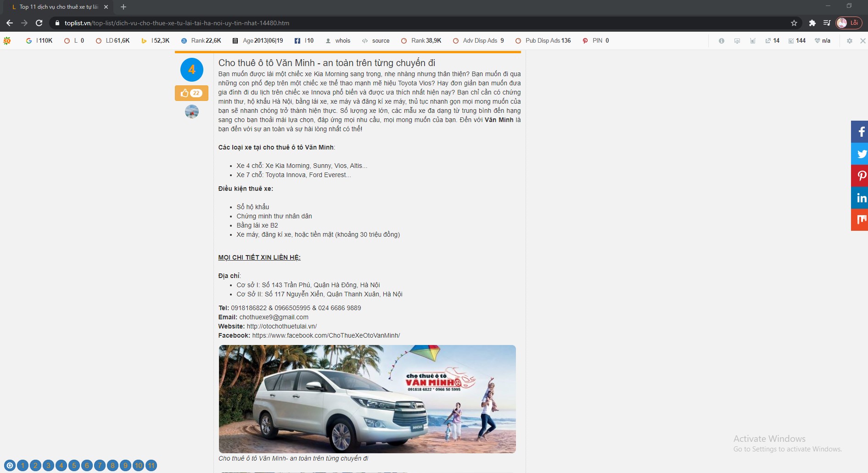Image resolution: width=868 pixels, height=473 pixels.
Task: Click the SEOquake logo icon
Action: pyautogui.click(x=7, y=41)
